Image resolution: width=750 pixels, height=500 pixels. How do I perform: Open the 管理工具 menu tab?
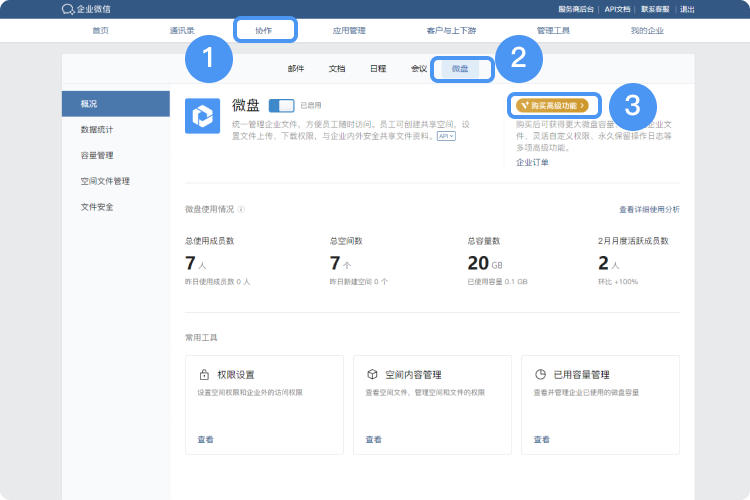pos(553,31)
